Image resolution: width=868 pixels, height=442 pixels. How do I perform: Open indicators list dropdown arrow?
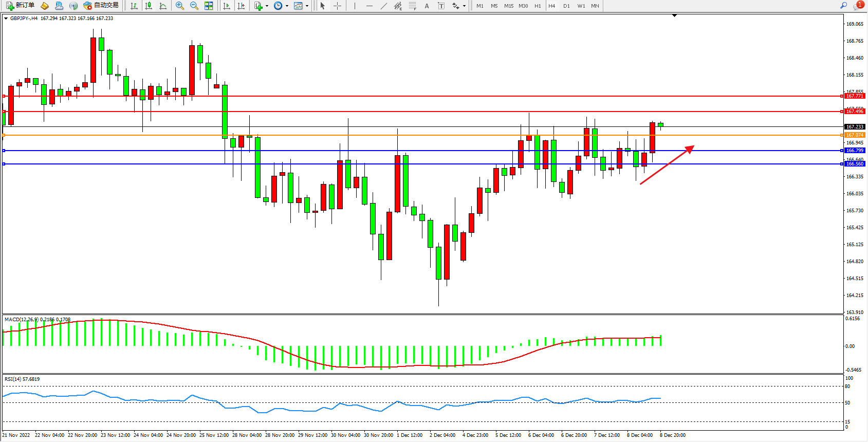pyautogui.click(x=267, y=6)
